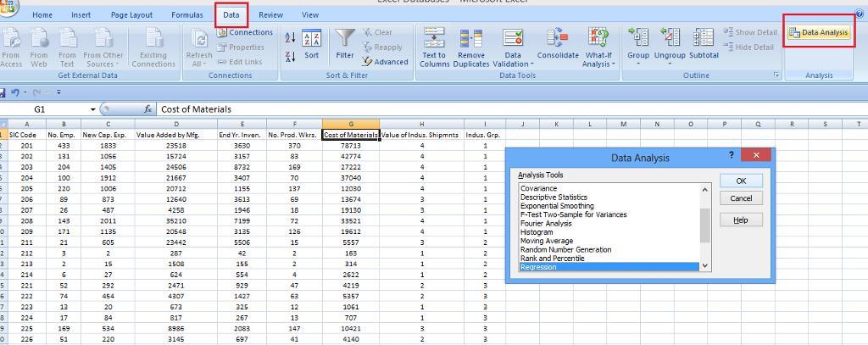Image resolution: width=868 pixels, height=345 pixels.
Task: Sort Z to A descending icon
Action: click(290, 56)
